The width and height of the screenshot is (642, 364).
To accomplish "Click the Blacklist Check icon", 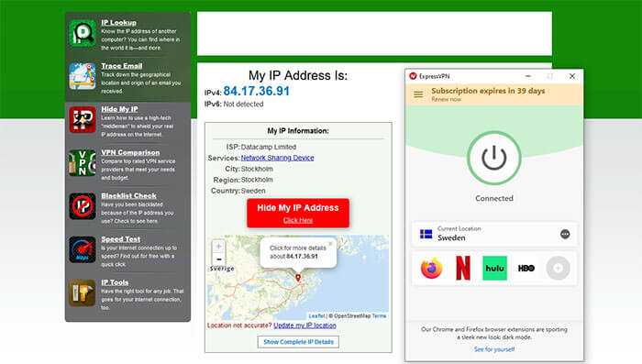I will point(83,206).
